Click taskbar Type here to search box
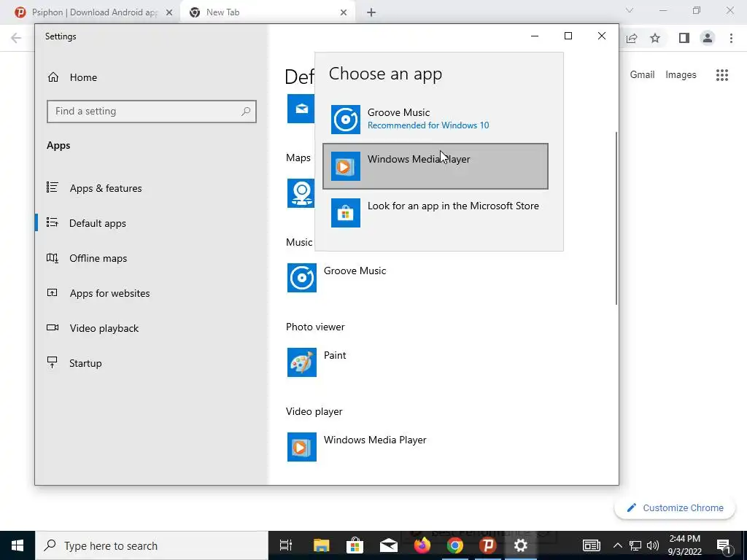Viewport: 747px width, 560px height. click(x=152, y=545)
